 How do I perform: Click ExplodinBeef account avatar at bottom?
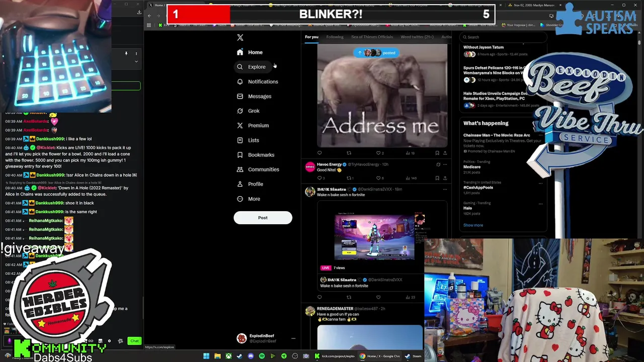click(x=242, y=338)
